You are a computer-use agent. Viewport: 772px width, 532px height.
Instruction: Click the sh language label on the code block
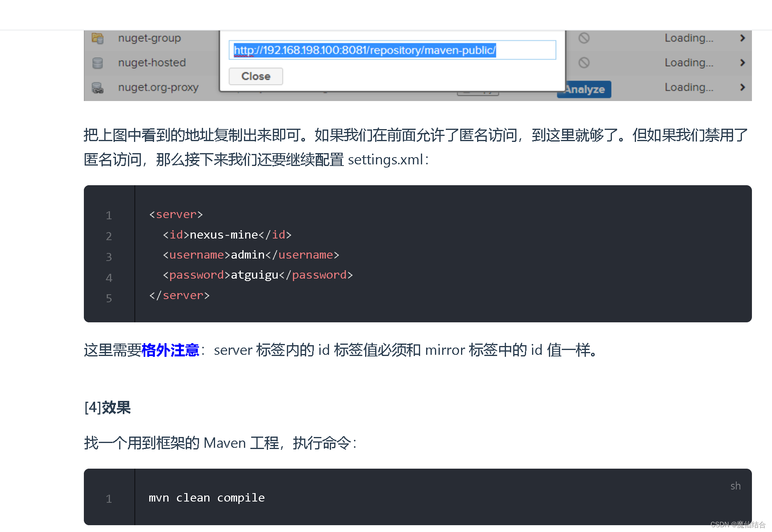[x=735, y=486]
